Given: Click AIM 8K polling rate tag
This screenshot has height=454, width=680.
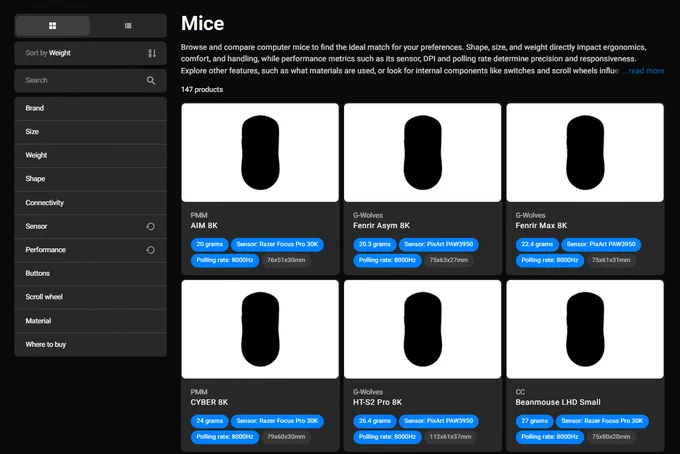Looking at the screenshot, I should (225, 260).
